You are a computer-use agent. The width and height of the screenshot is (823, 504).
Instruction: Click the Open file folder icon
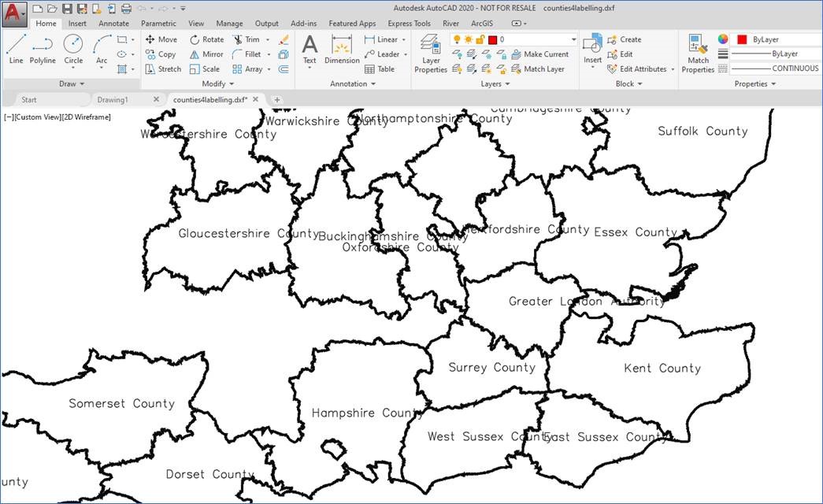[x=52, y=9]
